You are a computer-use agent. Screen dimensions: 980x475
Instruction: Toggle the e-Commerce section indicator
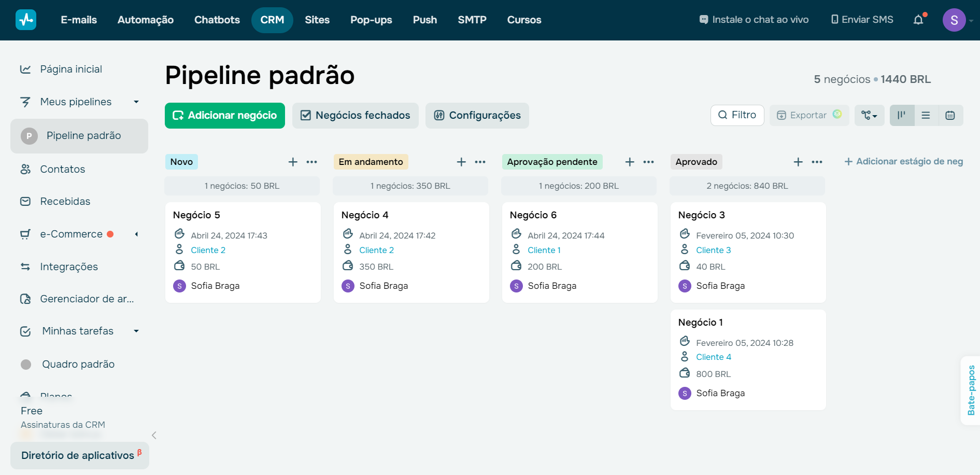(110, 234)
